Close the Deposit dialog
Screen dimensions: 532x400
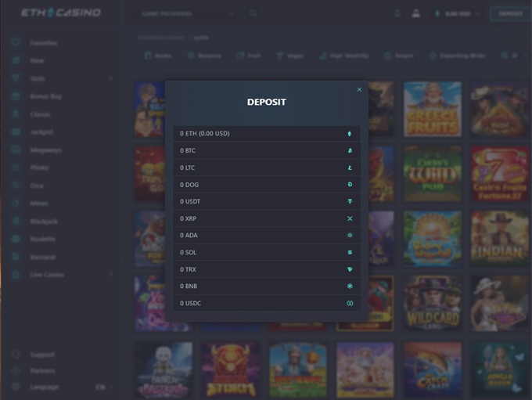coord(359,90)
